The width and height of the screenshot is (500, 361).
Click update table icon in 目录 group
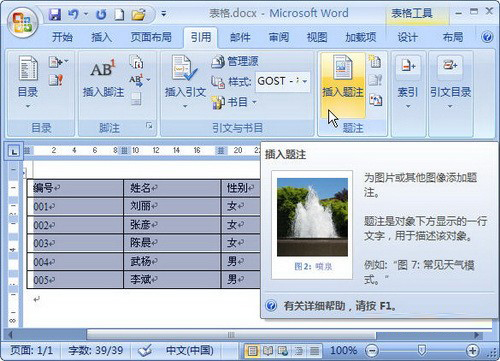coord(56,80)
